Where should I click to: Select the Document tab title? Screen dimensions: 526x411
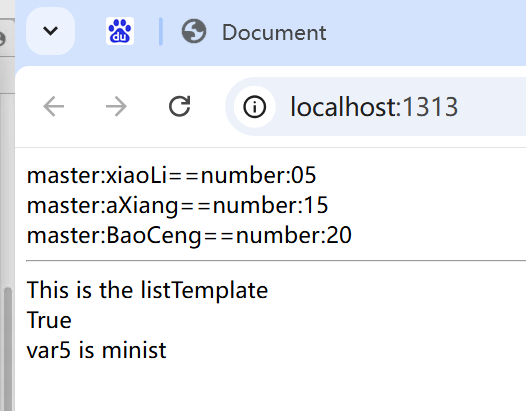[274, 33]
